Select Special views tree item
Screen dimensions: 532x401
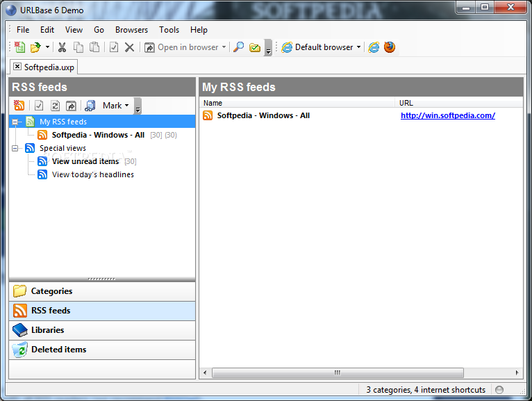coord(63,149)
